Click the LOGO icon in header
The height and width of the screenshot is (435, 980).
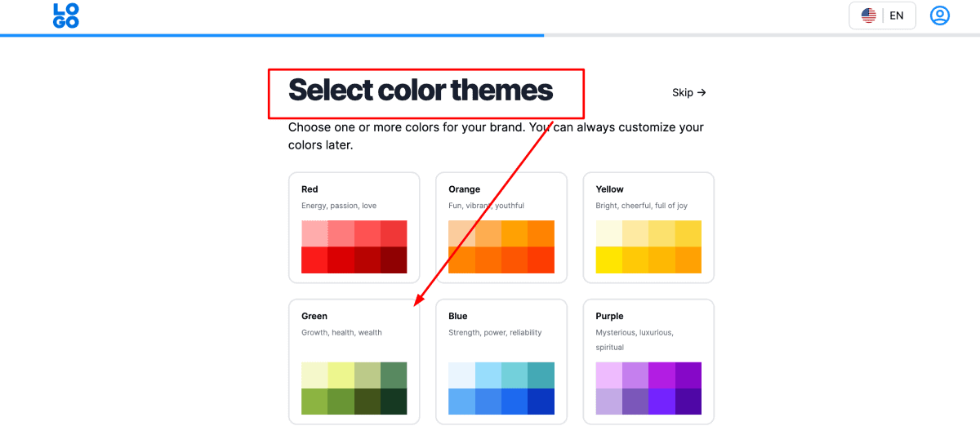(66, 16)
